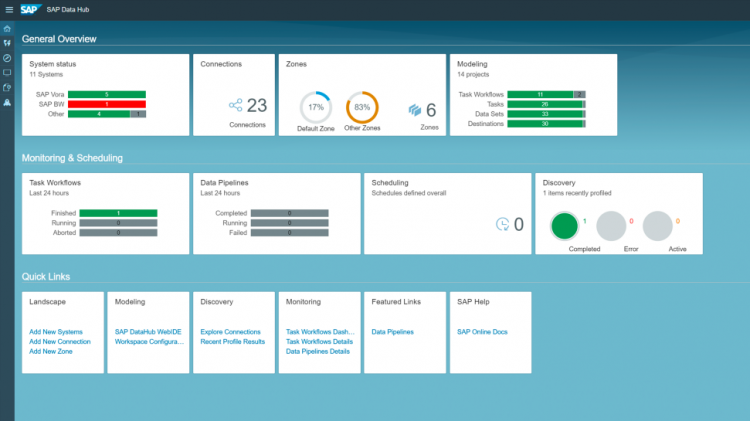Click the green Completed discovery circle

[564, 226]
